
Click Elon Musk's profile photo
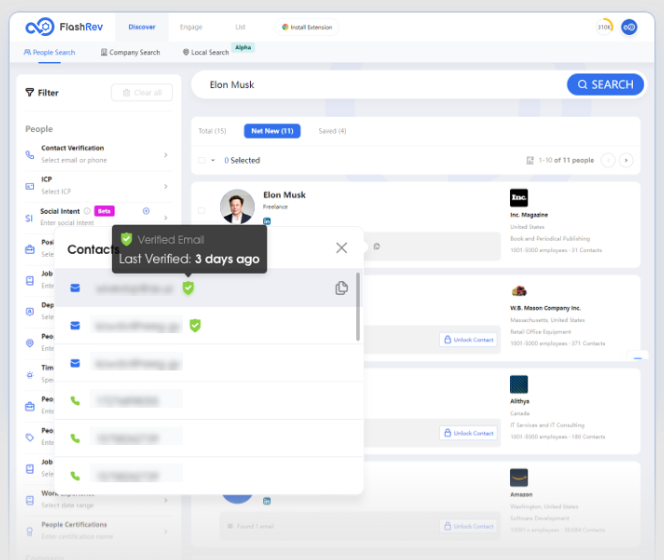coord(237,206)
